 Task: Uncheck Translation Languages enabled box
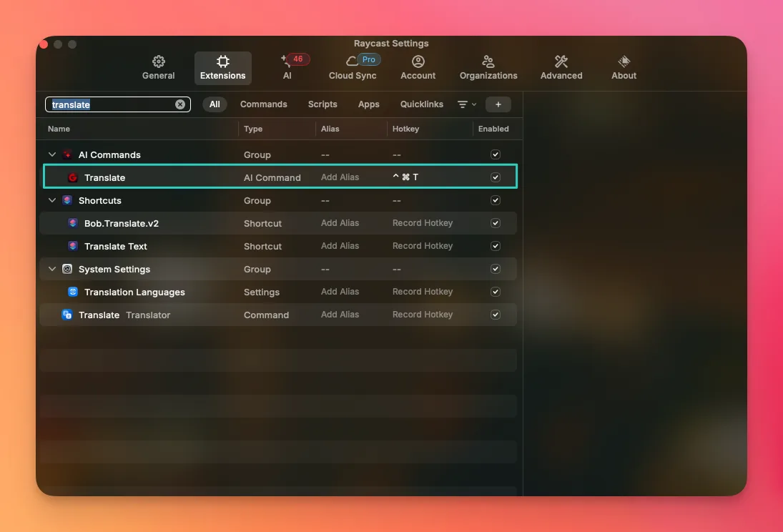click(496, 292)
